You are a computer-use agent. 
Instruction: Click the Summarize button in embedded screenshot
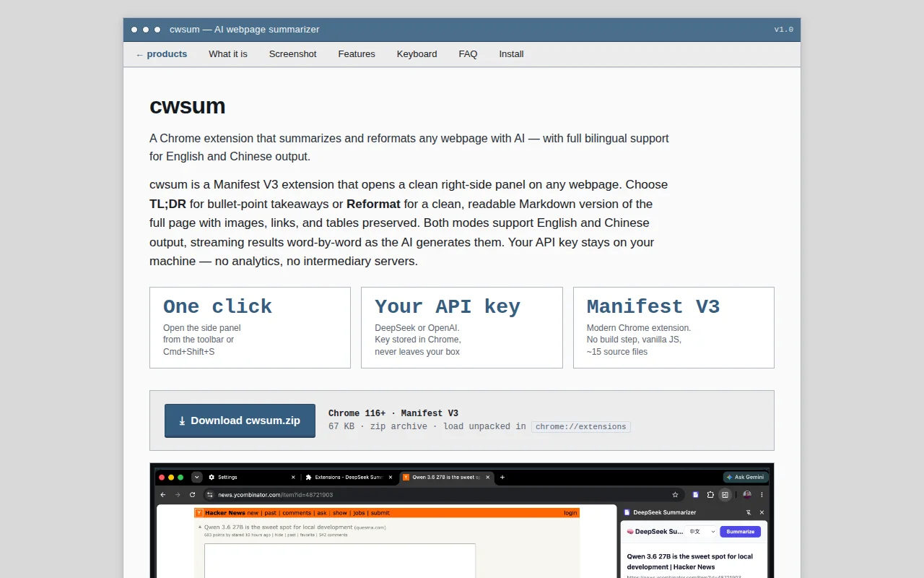(740, 532)
